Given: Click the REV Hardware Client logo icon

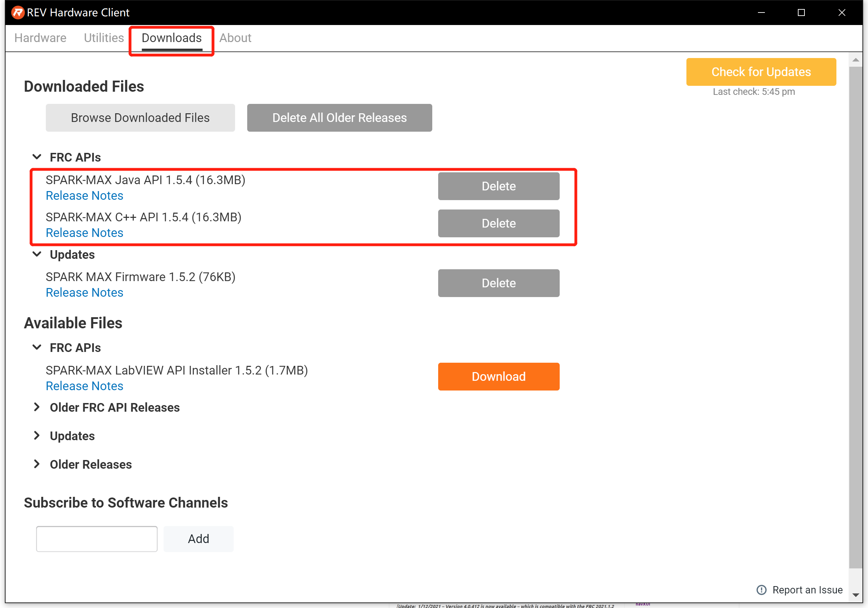Looking at the screenshot, I should click(17, 13).
